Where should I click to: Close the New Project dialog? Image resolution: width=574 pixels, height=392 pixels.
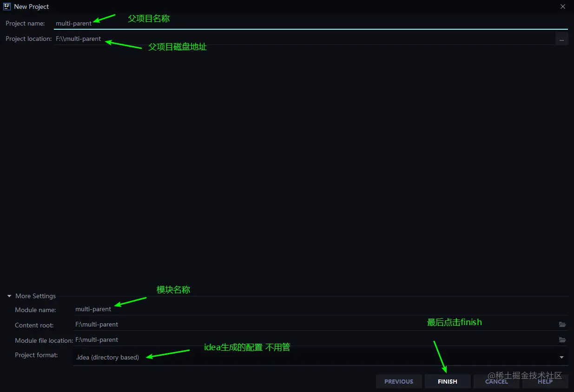pyautogui.click(x=563, y=7)
